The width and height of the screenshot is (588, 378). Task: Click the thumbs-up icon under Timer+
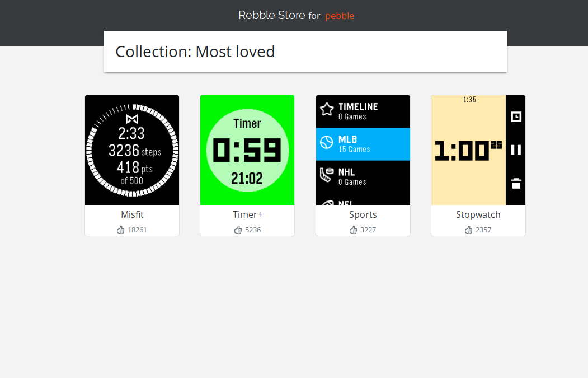pyautogui.click(x=238, y=230)
